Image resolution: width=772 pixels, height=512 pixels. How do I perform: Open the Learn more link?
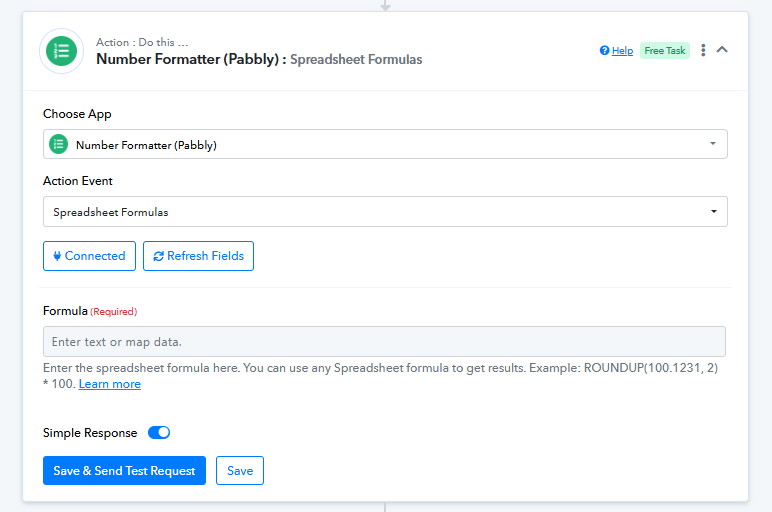click(x=110, y=384)
